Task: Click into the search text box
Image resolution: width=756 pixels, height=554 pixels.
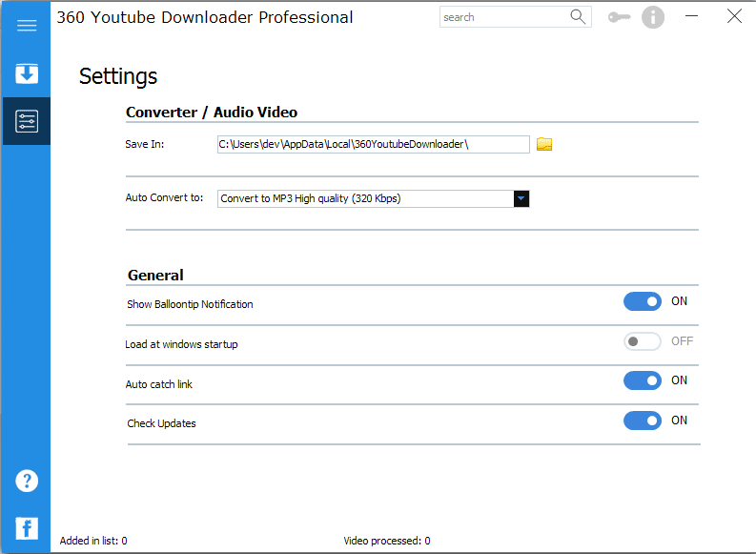Action: point(503,17)
